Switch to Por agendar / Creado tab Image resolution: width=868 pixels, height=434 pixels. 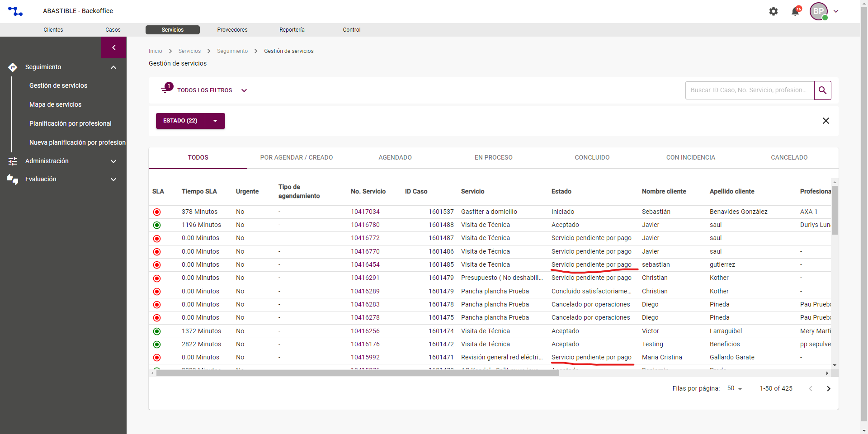(x=297, y=158)
